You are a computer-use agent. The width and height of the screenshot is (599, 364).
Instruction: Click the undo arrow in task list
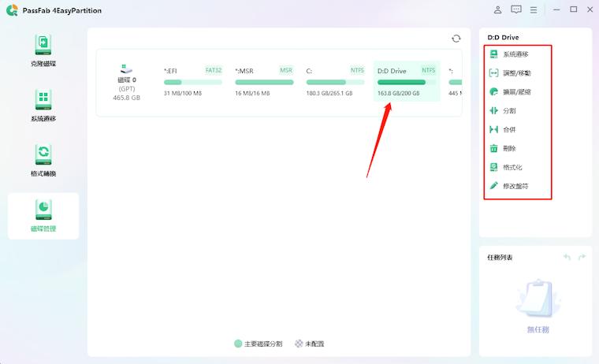(x=567, y=257)
